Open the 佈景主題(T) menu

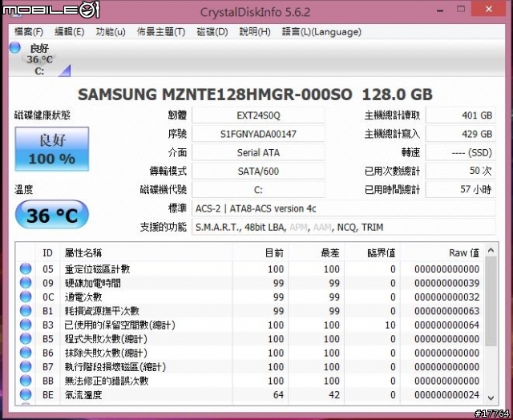pyautogui.click(x=161, y=32)
